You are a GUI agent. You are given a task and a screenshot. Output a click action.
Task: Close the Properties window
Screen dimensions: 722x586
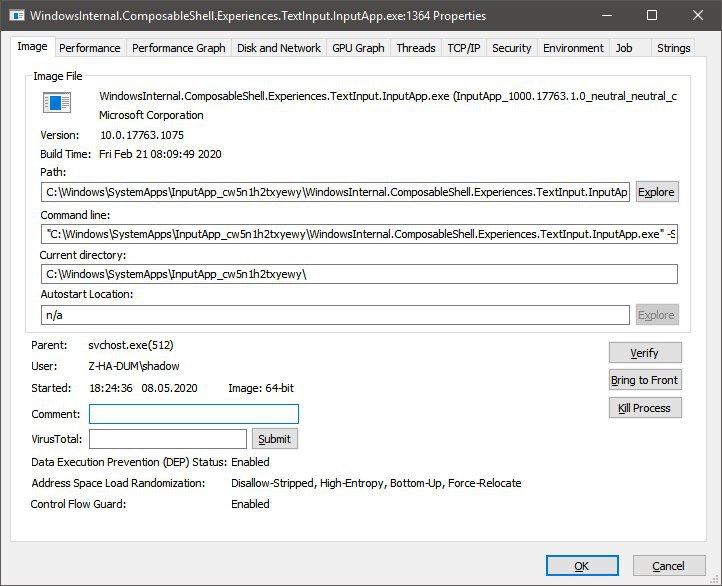coord(698,15)
